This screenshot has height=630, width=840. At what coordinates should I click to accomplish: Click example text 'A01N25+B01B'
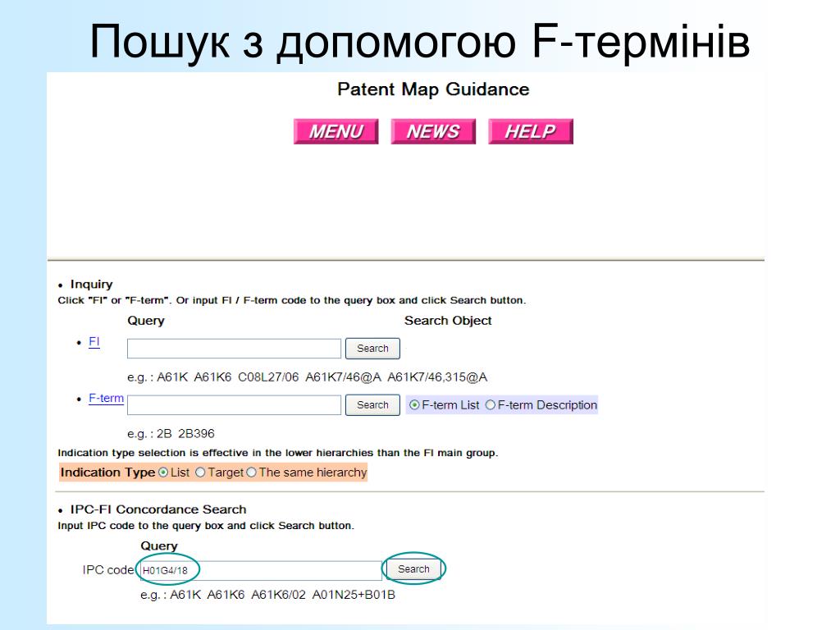(x=354, y=595)
